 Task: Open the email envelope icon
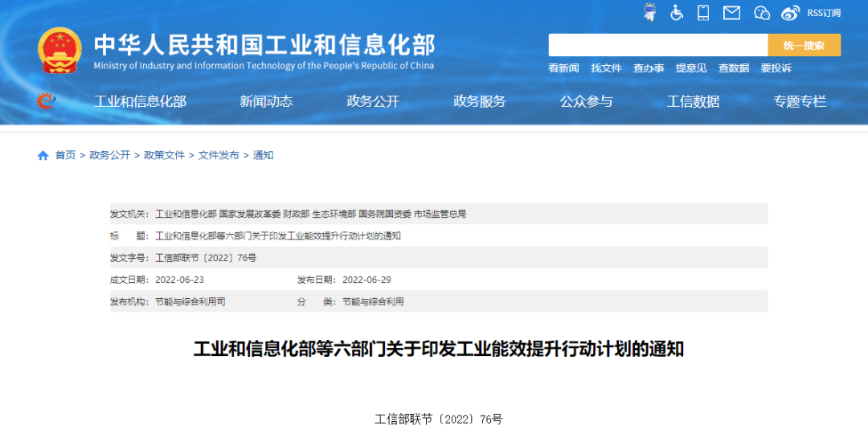(x=732, y=12)
